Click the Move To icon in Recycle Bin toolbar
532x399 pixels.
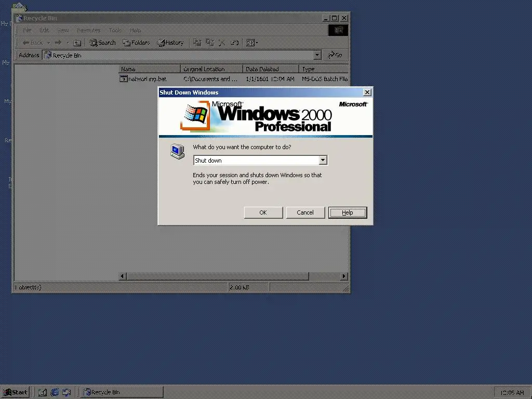point(197,43)
